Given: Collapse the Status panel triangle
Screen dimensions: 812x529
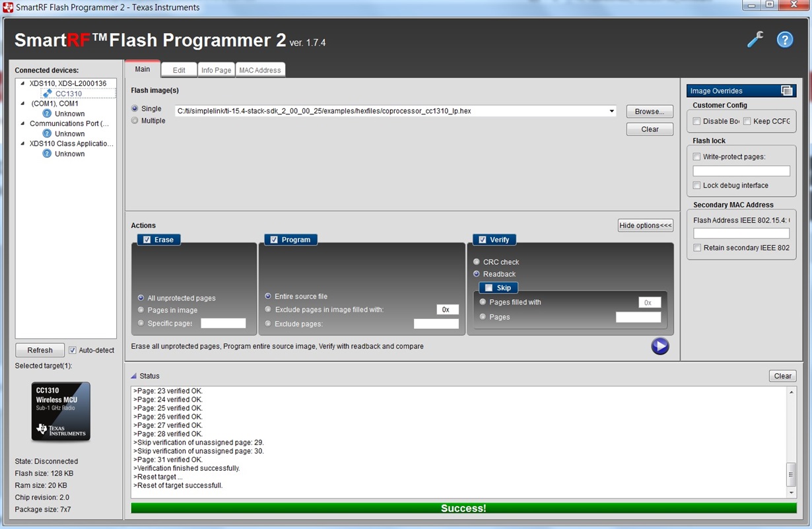Looking at the screenshot, I should click(x=133, y=376).
